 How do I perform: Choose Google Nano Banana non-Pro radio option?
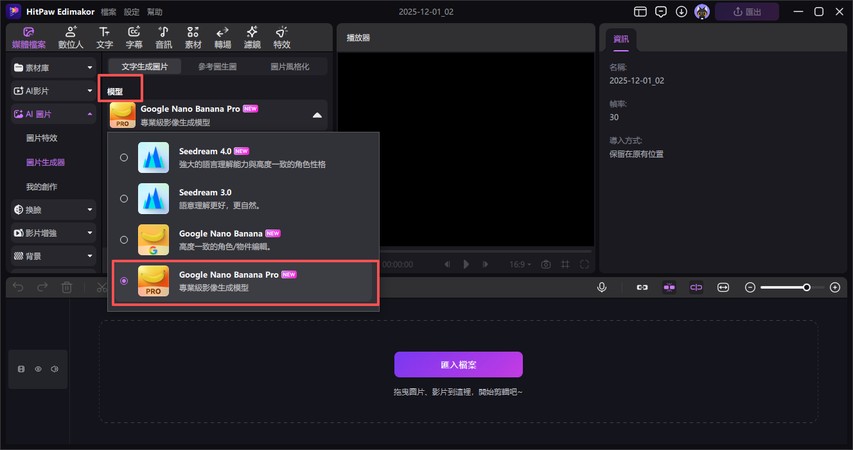124,240
